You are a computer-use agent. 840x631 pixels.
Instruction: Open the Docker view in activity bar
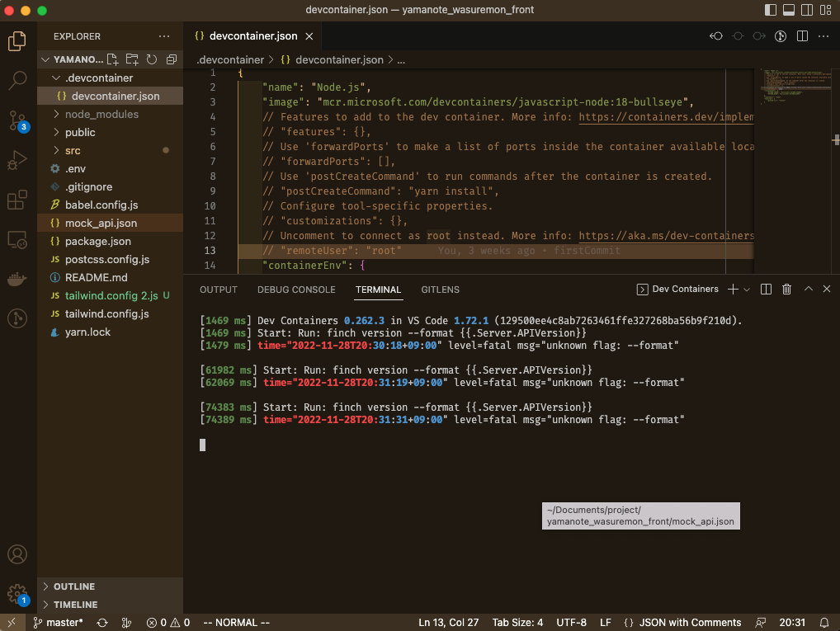coord(17,279)
